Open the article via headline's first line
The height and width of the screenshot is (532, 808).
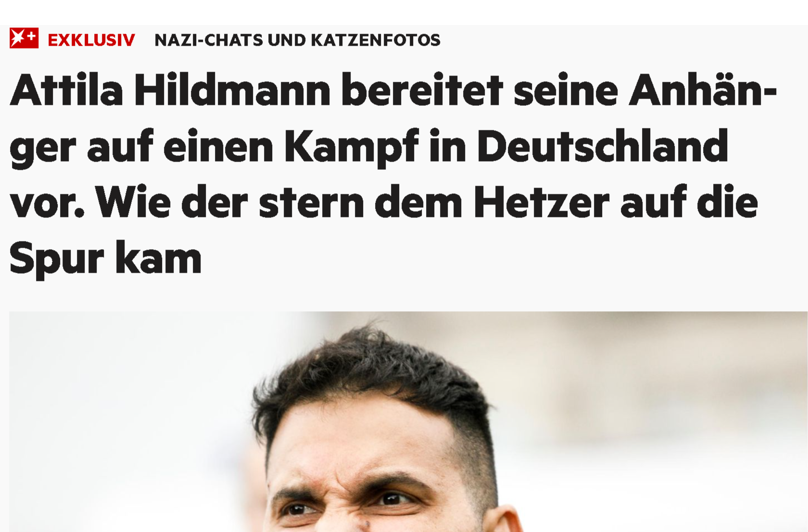[x=393, y=90]
